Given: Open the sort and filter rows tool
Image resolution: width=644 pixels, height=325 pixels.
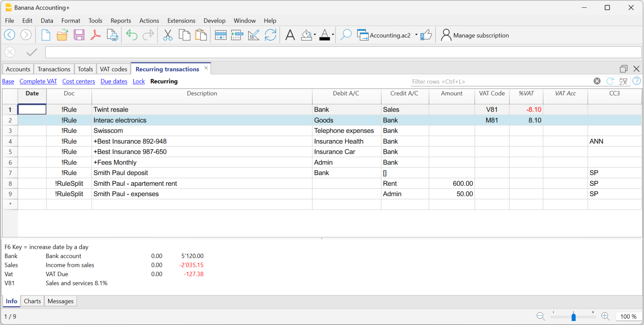Looking at the screenshot, I should [623, 81].
